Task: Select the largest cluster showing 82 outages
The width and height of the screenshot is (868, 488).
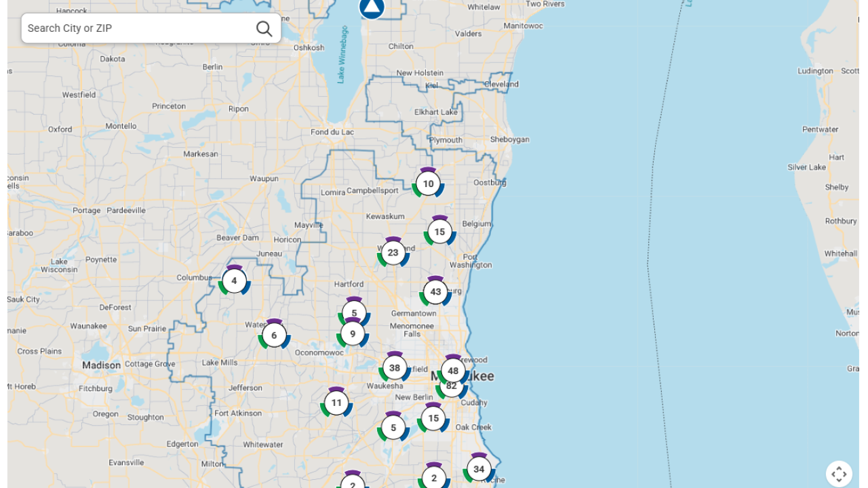Action: point(452,386)
